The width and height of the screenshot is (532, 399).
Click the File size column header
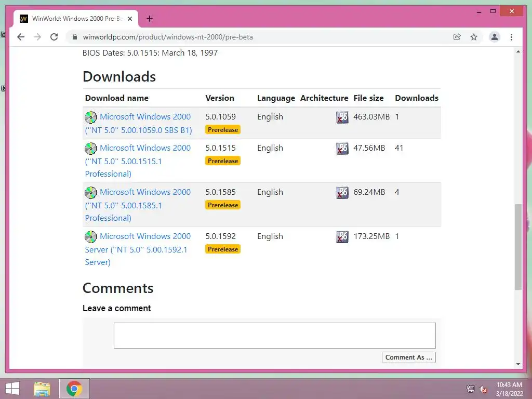tap(368, 98)
